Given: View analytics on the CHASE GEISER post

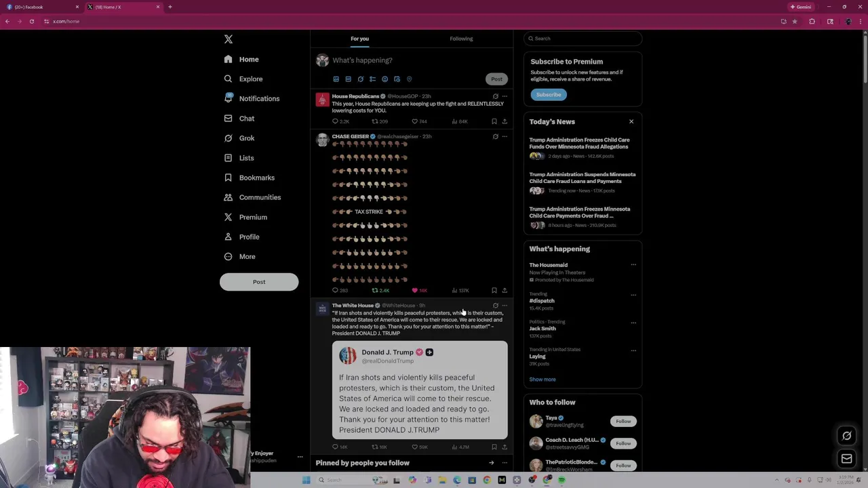Looking at the screenshot, I should pyautogui.click(x=460, y=290).
